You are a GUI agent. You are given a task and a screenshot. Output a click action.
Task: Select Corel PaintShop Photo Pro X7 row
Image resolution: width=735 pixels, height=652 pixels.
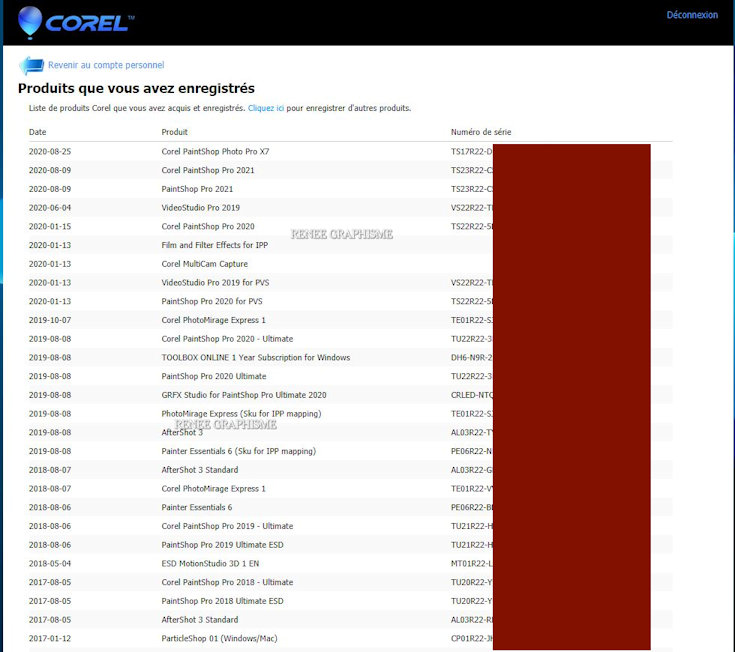pos(350,151)
